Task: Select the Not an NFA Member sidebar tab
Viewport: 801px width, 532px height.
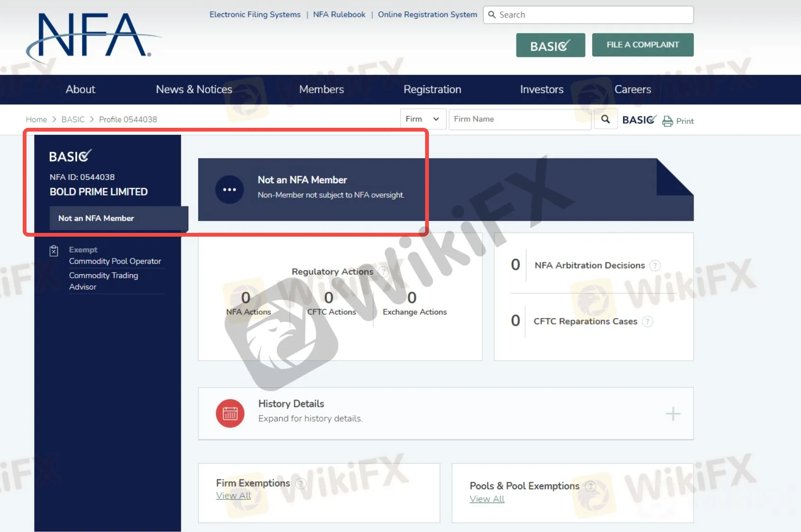Action: coord(119,218)
